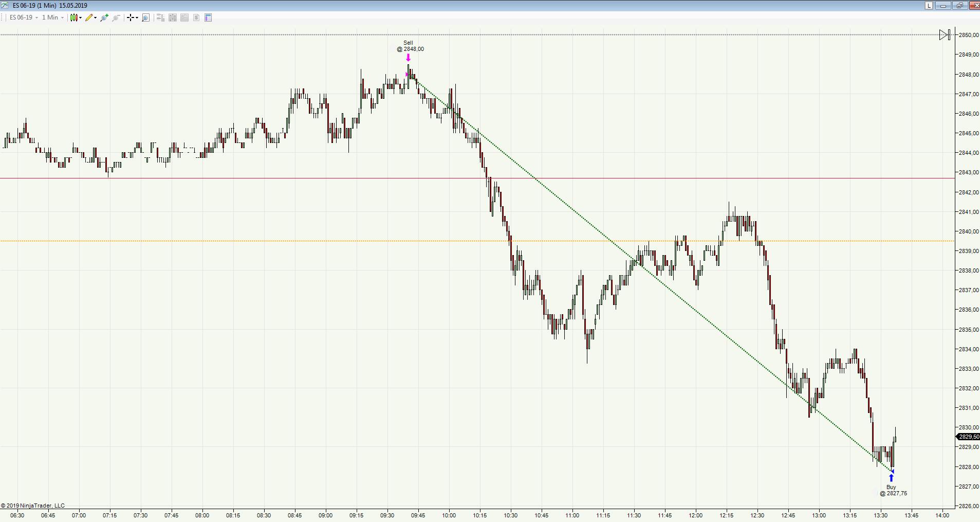Click the toolbar grip handle
The image size is (980, 522).
coord(3,17)
